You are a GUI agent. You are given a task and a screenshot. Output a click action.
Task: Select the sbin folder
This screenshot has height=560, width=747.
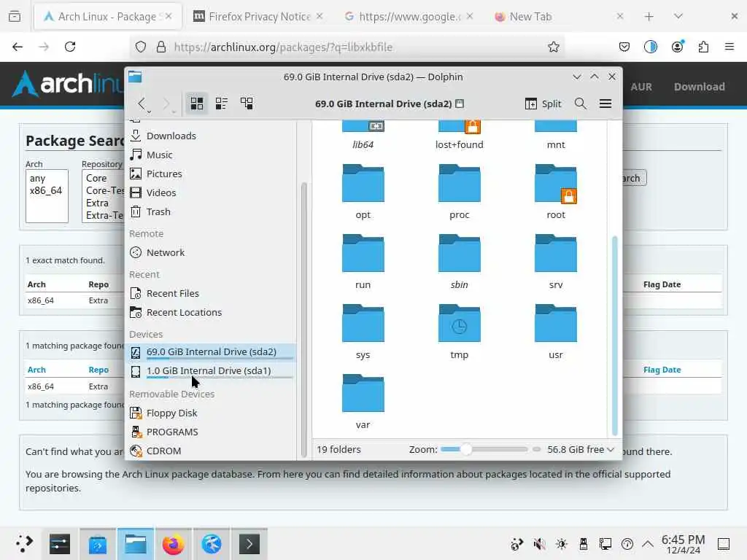click(x=460, y=261)
